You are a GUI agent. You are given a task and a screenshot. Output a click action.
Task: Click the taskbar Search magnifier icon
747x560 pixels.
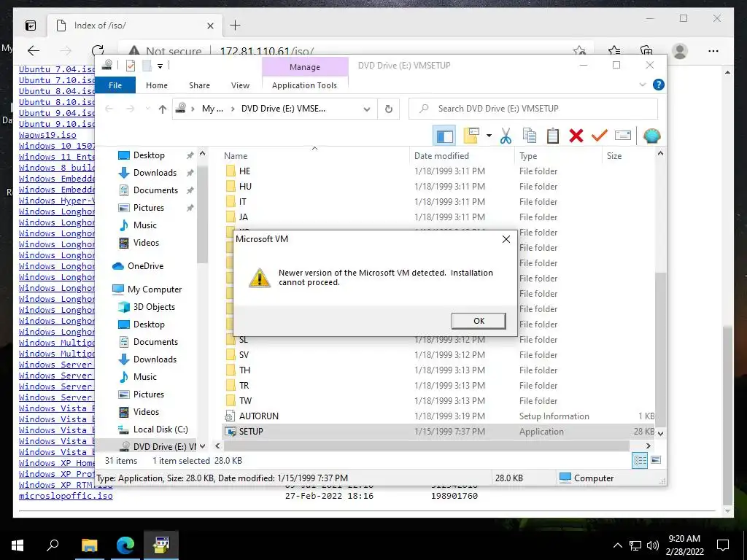coord(53,545)
